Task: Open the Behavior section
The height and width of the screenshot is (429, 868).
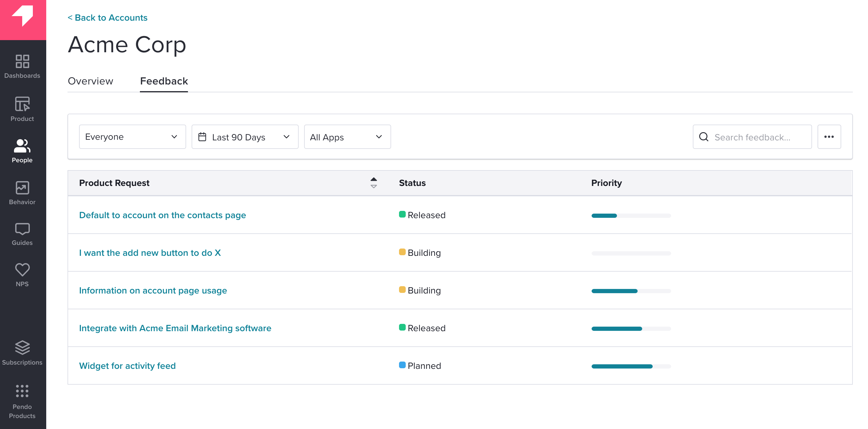Action: 22,193
